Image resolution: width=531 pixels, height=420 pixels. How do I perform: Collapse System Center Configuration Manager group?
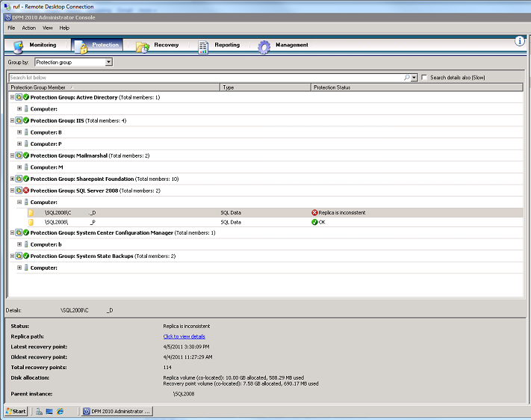click(x=12, y=233)
